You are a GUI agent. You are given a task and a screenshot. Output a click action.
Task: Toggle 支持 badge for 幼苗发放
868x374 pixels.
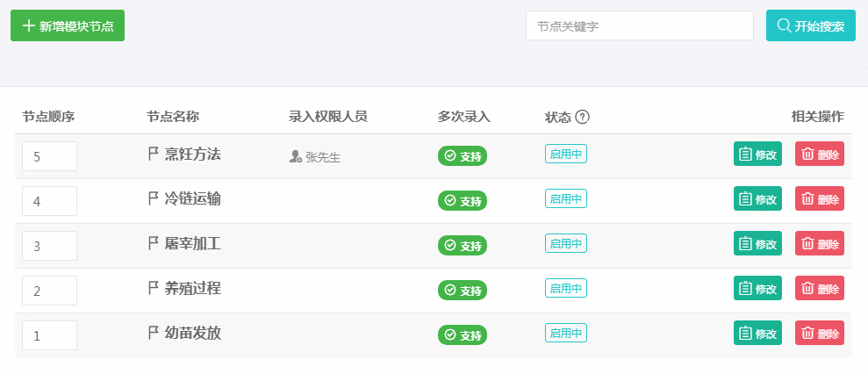coord(463,335)
